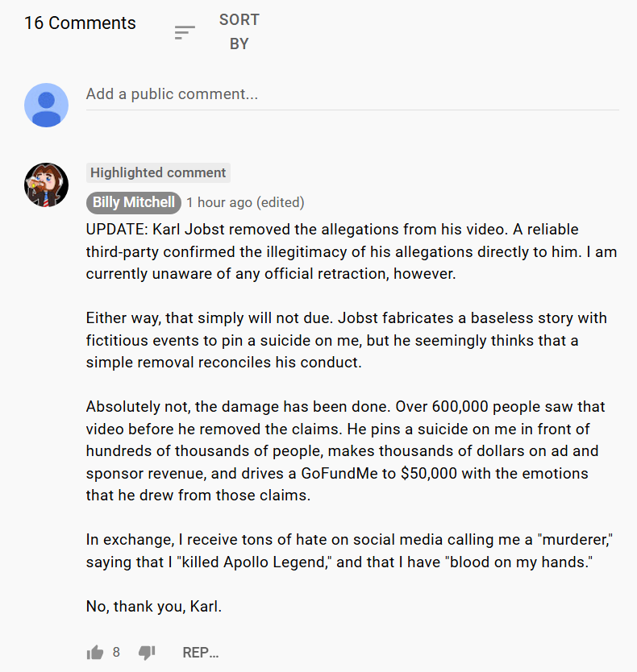Open the Billy Mitchell channel name
The height and width of the screenshot is (672, 637).
(x=133, y=202)
